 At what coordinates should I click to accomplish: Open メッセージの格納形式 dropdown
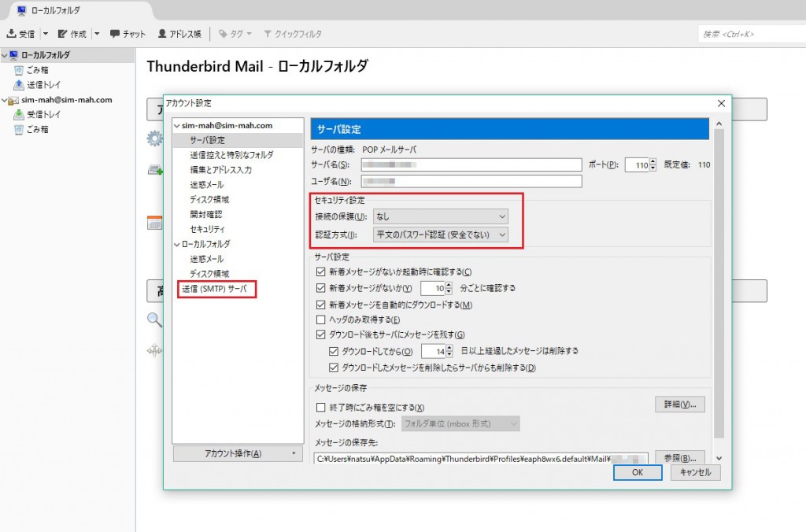460,424
